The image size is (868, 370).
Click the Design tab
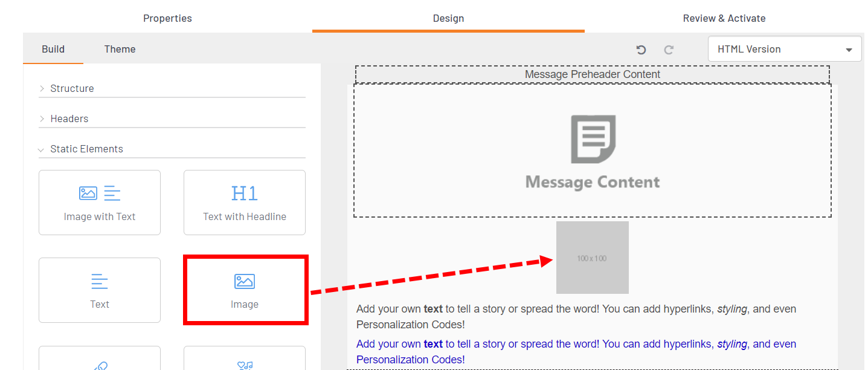click(448, 18)
